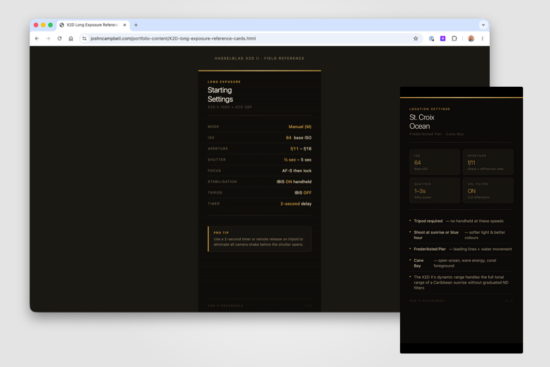Select the '2-second delay' timer value

[296, 203]
